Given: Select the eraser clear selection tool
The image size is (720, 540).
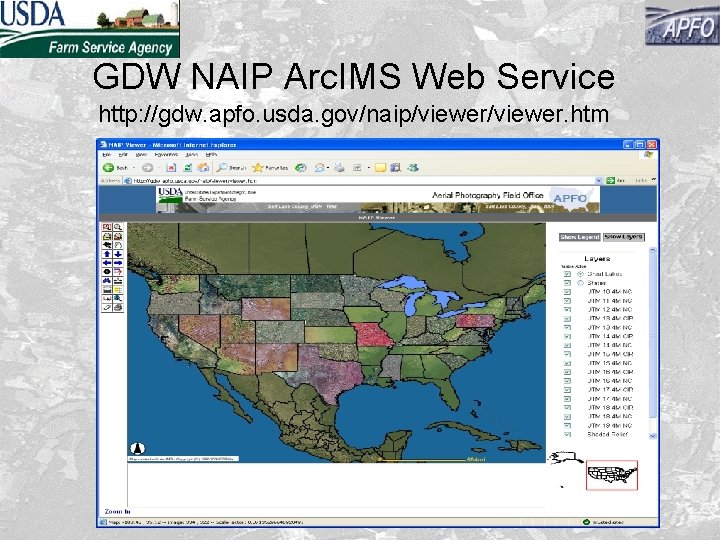Looking at the screenshot, I should pos(107,307).
